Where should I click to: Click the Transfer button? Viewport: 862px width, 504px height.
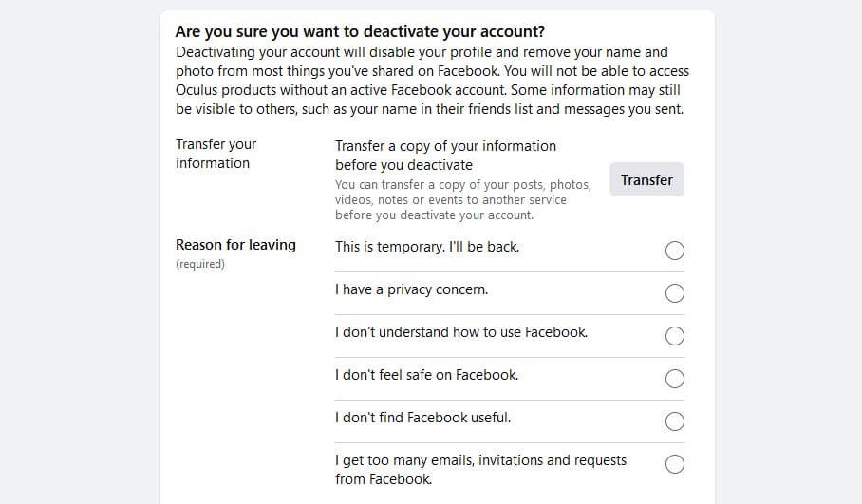[646, 180]
